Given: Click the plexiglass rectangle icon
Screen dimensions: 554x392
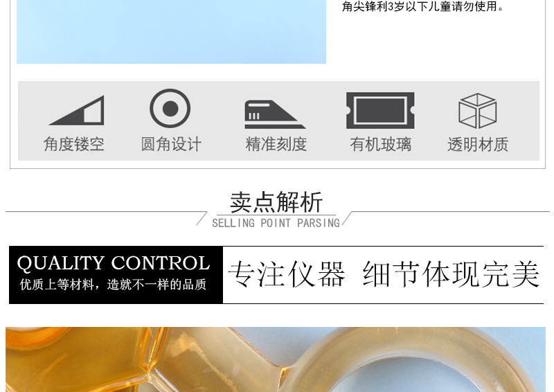Looking at the screenshot, I should pos(380,110).
